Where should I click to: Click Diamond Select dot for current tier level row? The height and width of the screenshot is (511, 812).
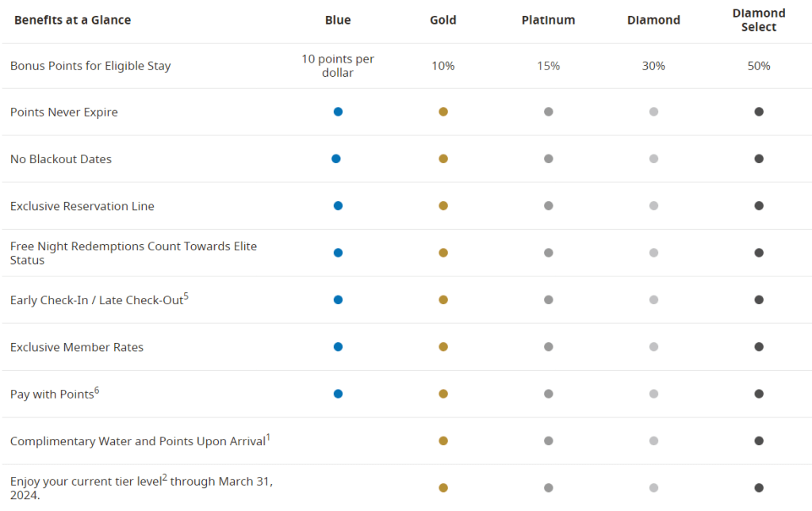pos(759,488)
